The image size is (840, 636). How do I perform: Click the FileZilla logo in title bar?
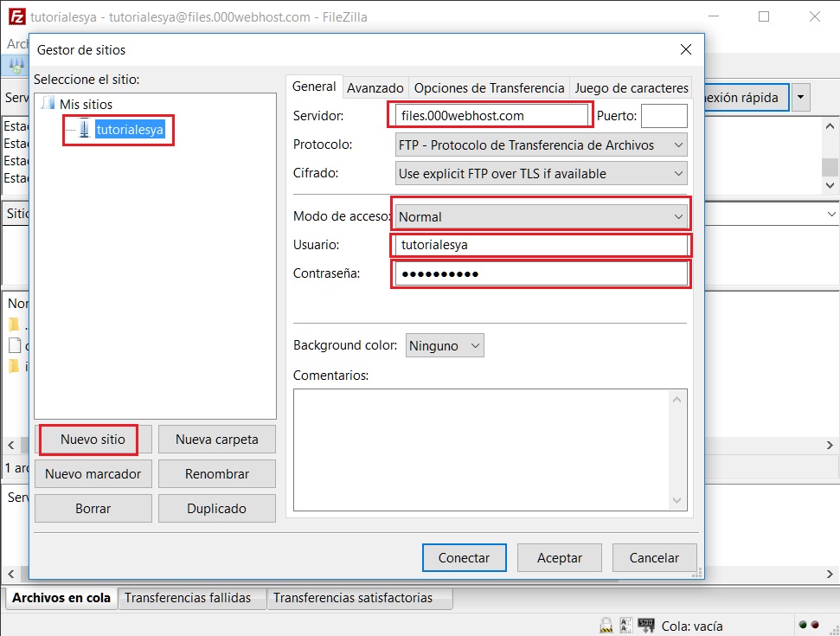16,16
